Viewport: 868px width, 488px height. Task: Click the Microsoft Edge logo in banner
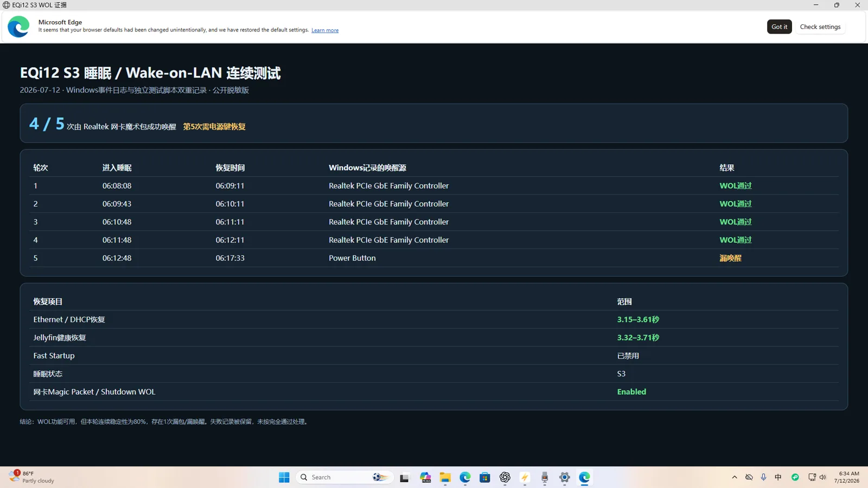click(18, 27)
